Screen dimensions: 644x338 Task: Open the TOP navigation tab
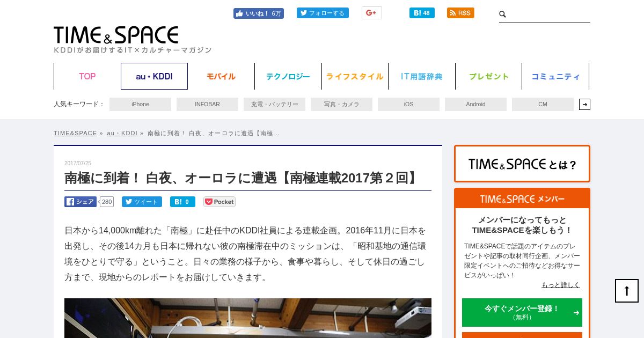[87, 76]
